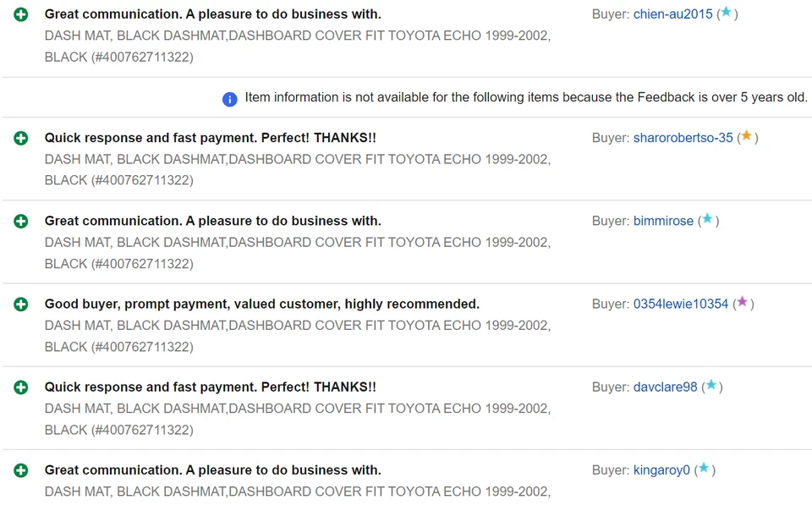Screen dimensions: 812x505
Task: Visit bimmirose buyer profile
Action: pyautogui.click(x=663, y=221)
